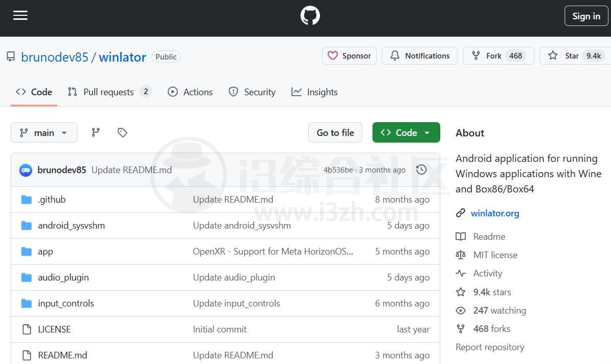Click the folder icon beside input_controls
This screenshot has width=611, height=364.
click(x=26, y=303)
